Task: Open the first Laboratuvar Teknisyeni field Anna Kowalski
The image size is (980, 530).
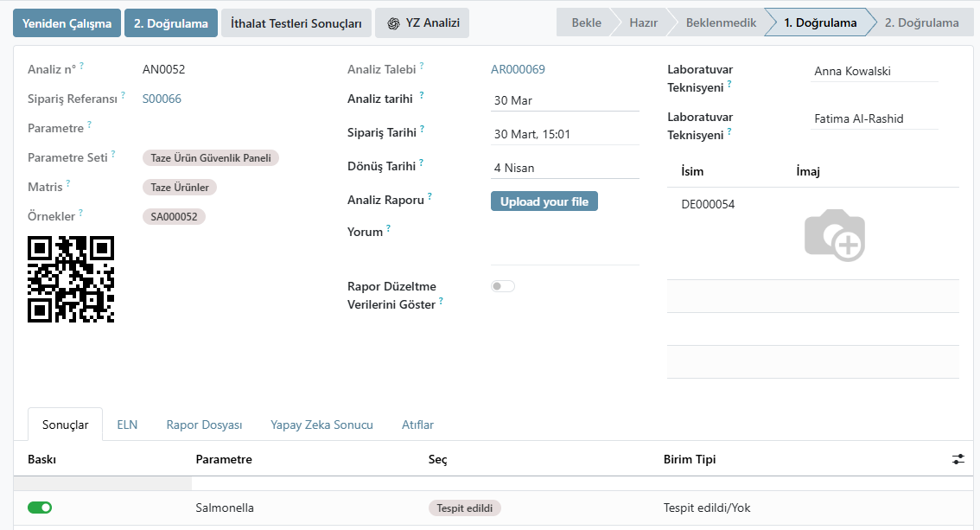Action: point(875,72)
